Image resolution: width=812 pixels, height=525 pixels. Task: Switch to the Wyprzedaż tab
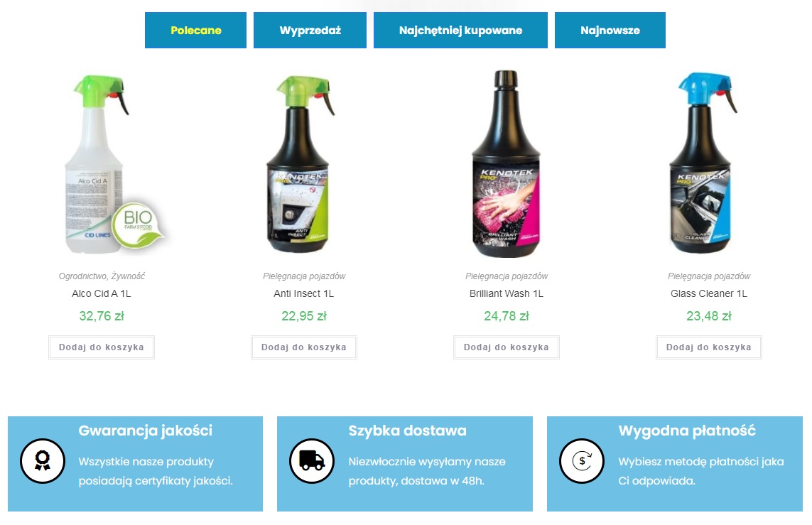click(x=310, y=30)
